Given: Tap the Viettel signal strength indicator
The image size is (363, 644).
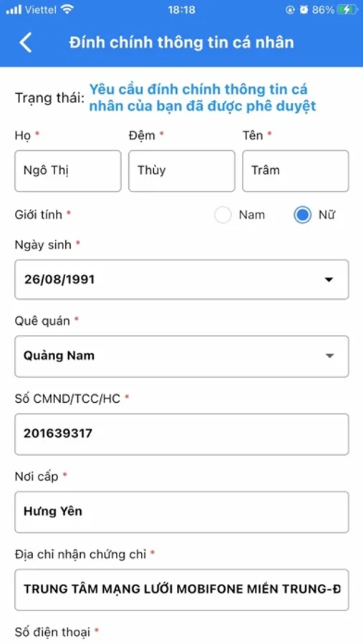Looking at the screenshot, I should (x=14, y=10).
